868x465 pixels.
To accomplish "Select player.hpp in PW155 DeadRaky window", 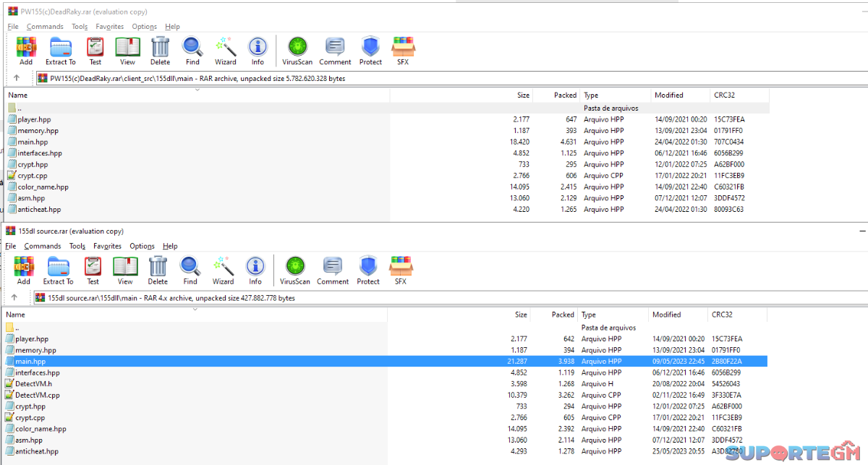I will pyautogui.click(x=388, y=119).
